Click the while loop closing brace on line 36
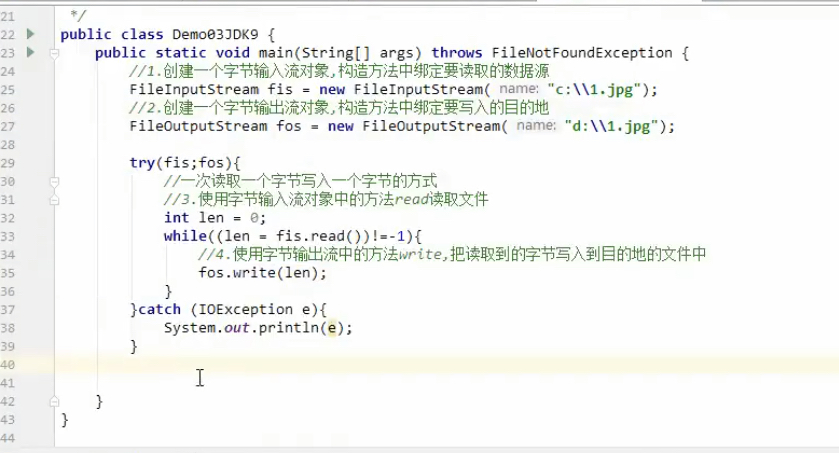The image size is (839, 453). tap(168, 291)
